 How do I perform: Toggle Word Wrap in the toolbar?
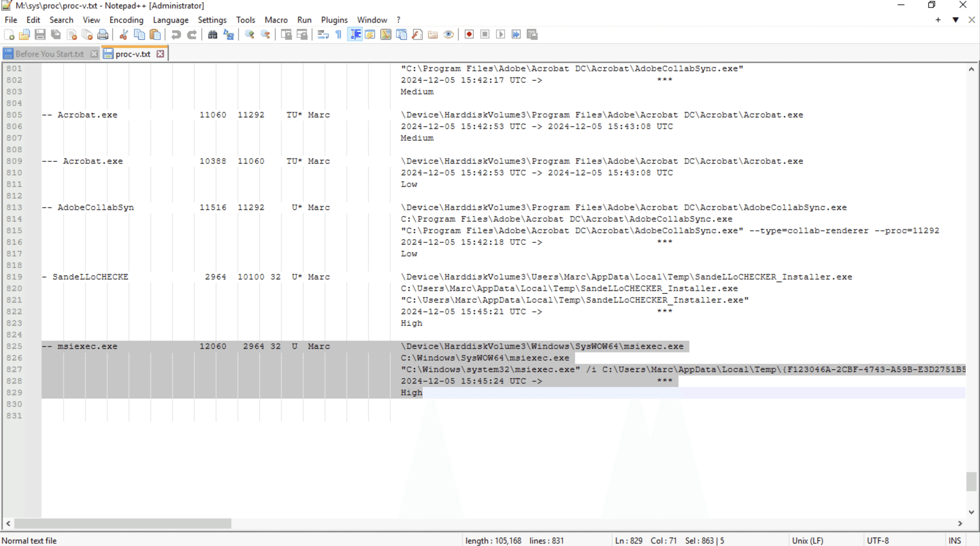(323, 35)
